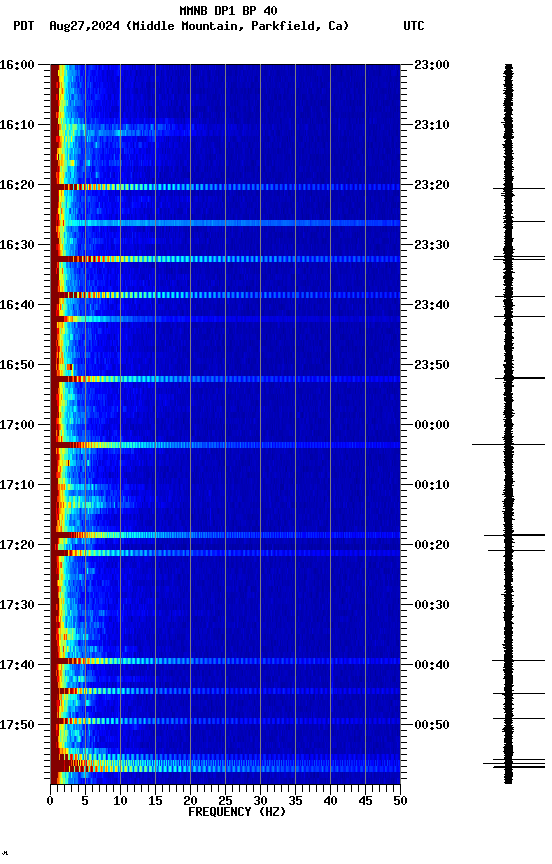Click the '00:00' UTC time label

pyautogui.click(x=432, y=425)
